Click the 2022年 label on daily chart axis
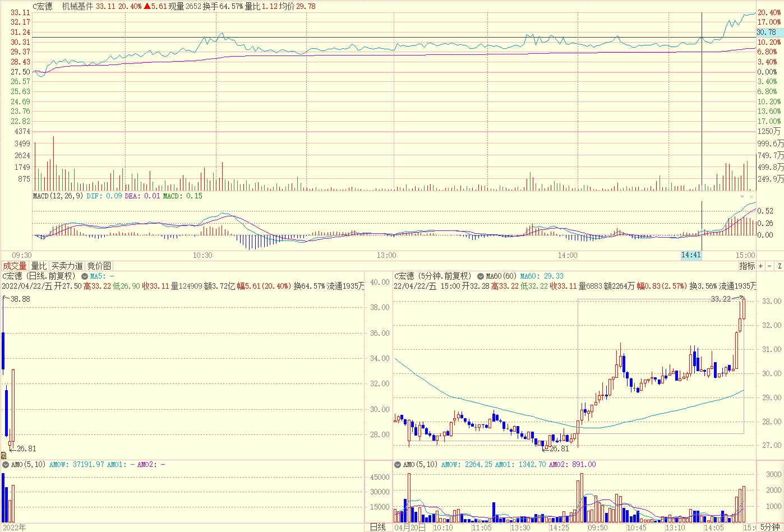The image size is (784, 532). click(14, 528)
